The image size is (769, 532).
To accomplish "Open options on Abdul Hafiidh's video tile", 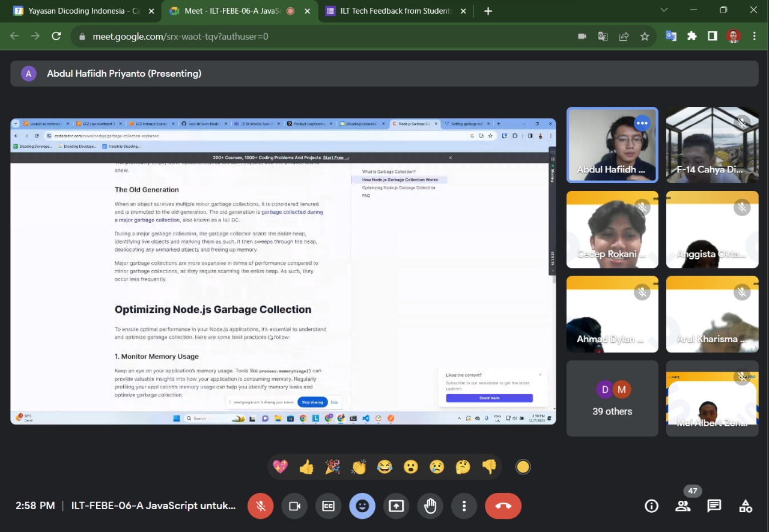I will (x=642, y=123).
